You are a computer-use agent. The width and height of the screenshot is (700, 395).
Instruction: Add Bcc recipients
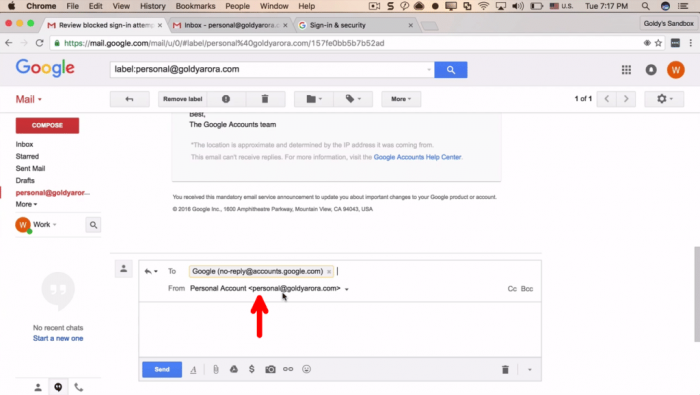(x=527, y=289)
